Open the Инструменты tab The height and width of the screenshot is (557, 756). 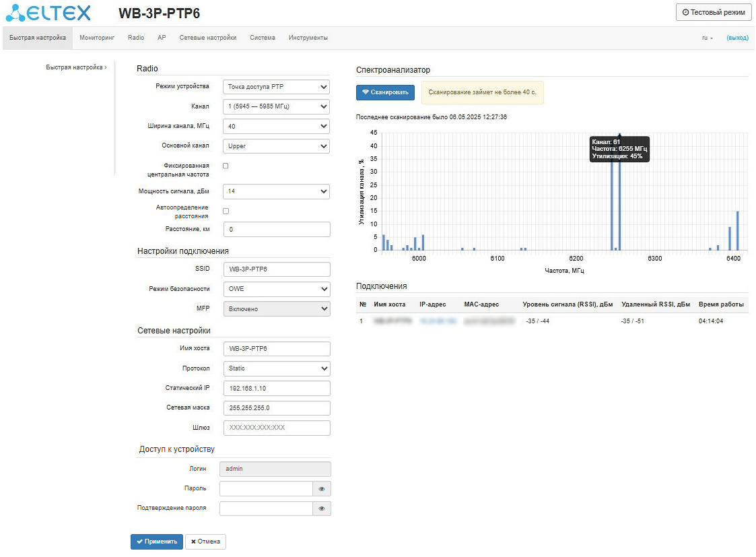click(308, 38)
